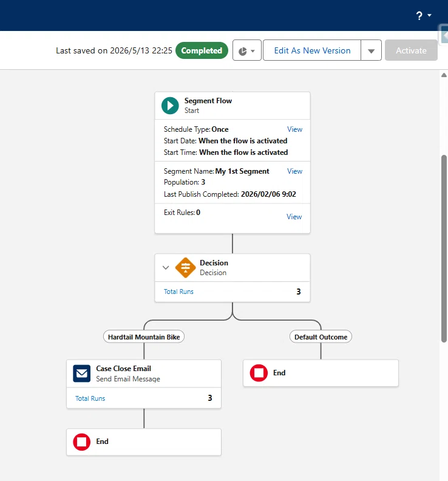
Task: Click 'Start Date: When the flow is activated'
Action: click(x=225, y=141)
